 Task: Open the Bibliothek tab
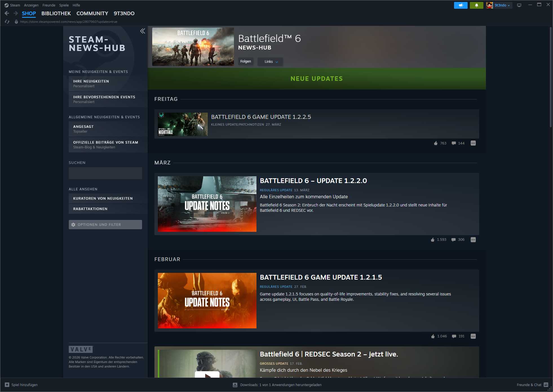tap(56, 13)
